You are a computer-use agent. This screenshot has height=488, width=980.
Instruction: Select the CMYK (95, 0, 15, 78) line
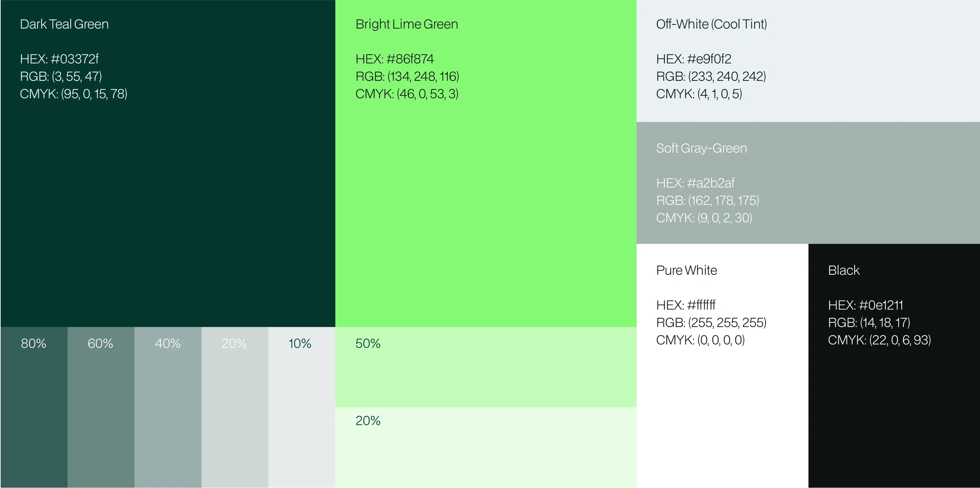coord(74,94)
